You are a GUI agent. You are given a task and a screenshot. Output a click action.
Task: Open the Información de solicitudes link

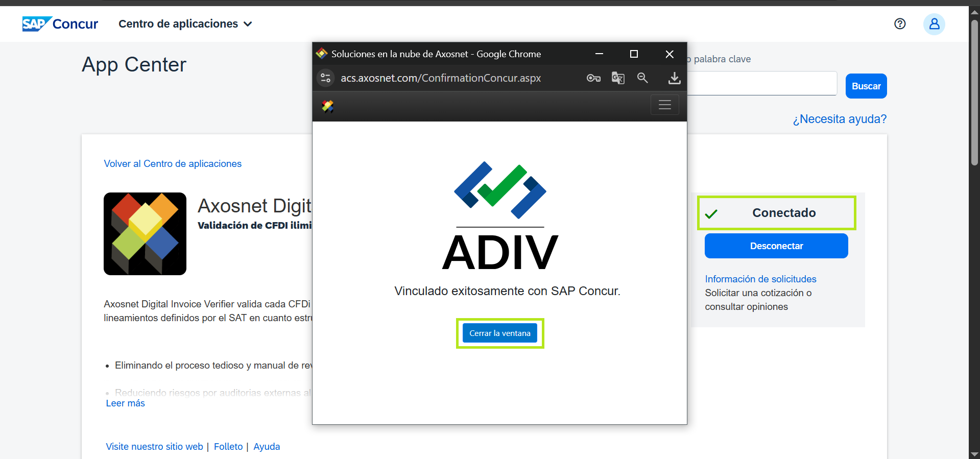tap(760, 279)
